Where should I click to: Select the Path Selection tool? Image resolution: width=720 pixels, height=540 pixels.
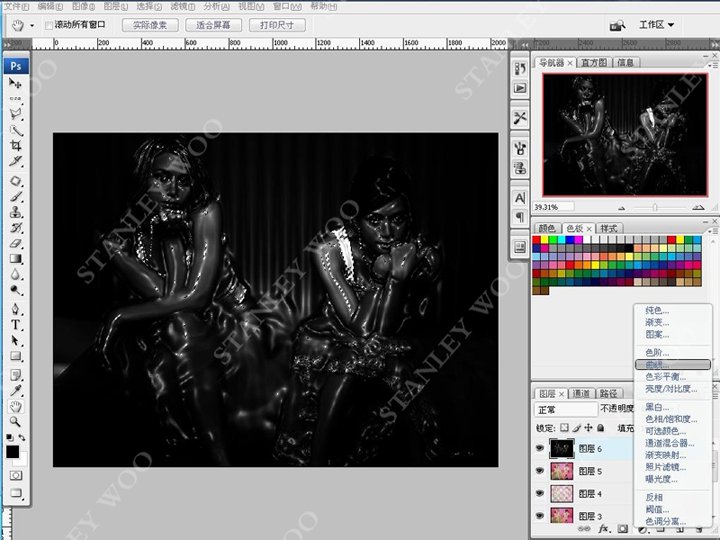click(16, 340)
